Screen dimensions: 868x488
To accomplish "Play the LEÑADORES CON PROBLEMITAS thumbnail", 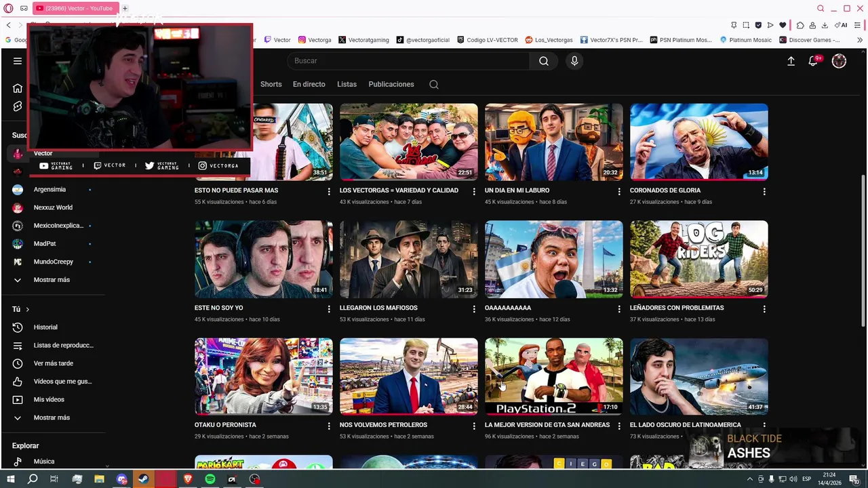I will 699,259.
